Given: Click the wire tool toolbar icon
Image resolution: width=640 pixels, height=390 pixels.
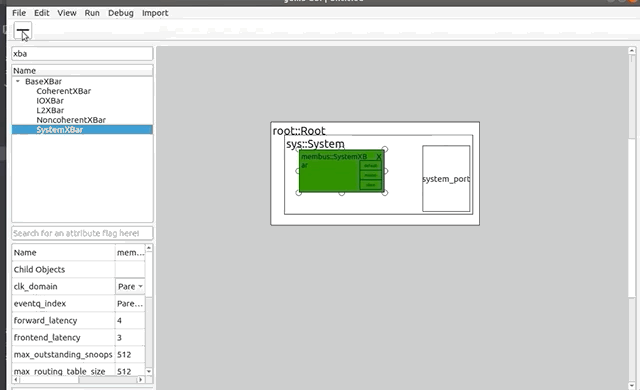Looking at the screenshot, I should 22,31.
